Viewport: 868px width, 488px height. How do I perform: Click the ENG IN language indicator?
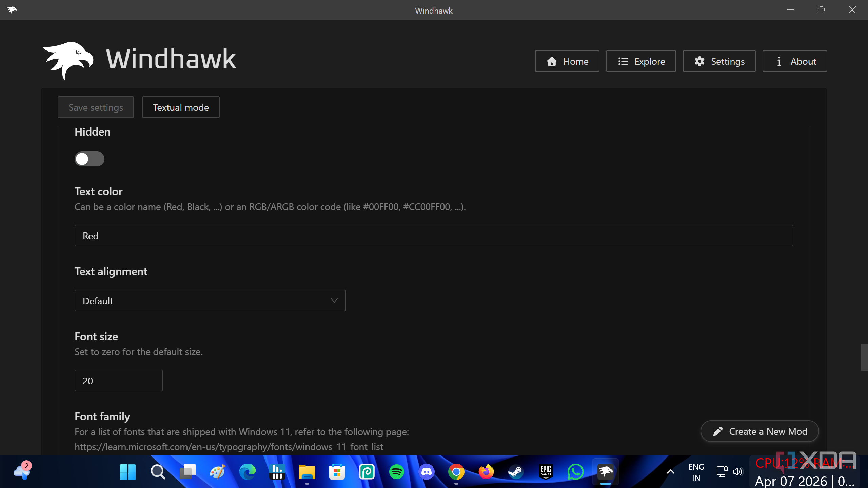tap(696, 472)
